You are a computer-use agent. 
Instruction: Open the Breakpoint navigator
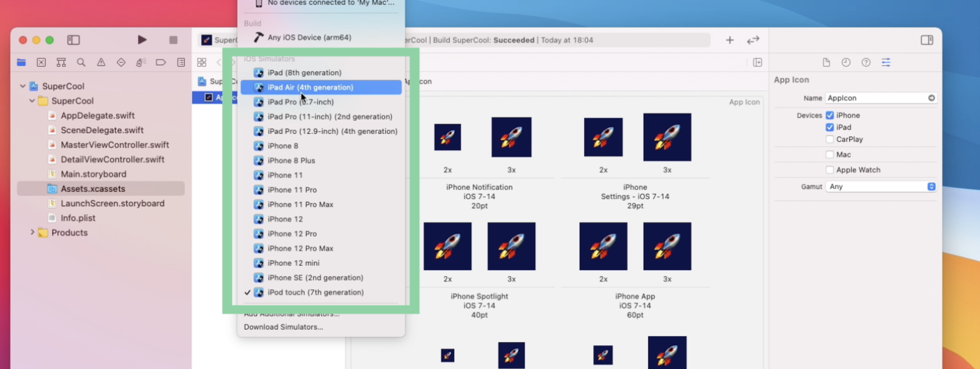tap(161, 63)
